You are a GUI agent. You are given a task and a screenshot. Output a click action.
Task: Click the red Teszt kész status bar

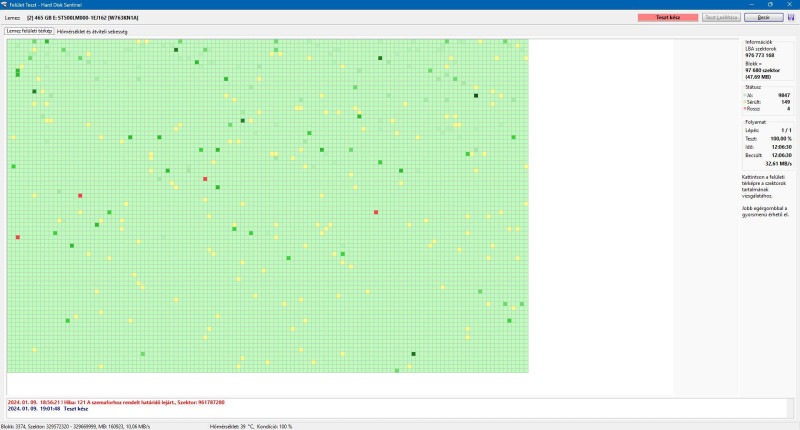coord(668,17)
